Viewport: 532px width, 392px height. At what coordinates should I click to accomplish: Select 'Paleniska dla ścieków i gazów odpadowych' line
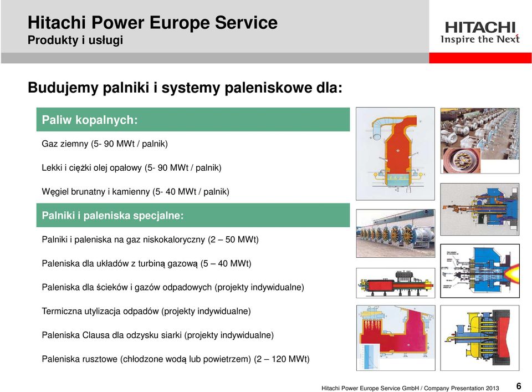173,287
